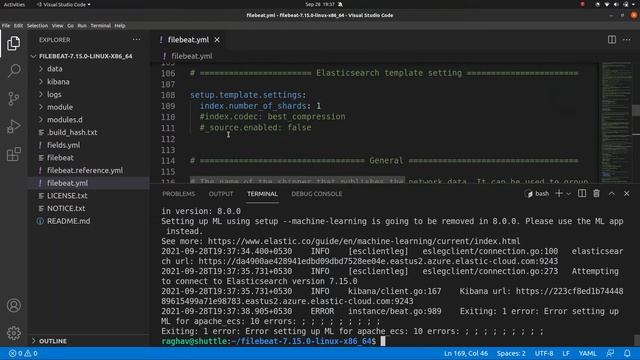The width and height of the screenshot is (640, 360).
Task: Expand the data folder
Action: [x=89, y=69]
